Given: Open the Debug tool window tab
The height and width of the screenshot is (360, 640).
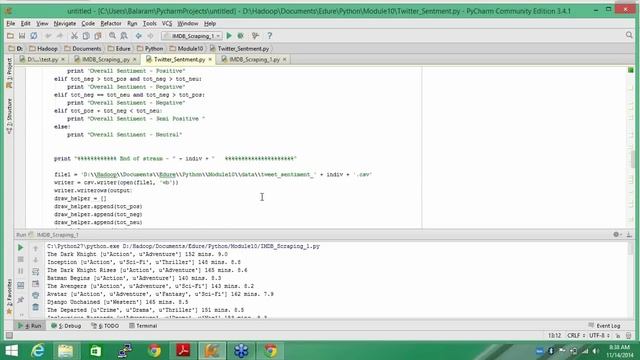Looking at the screenshot, I should [66, 326].
